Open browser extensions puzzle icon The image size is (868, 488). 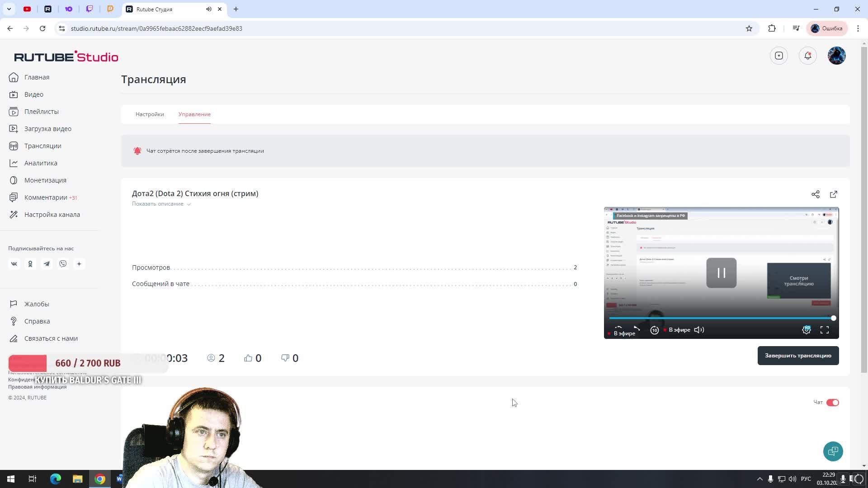(x=772, y=28)
